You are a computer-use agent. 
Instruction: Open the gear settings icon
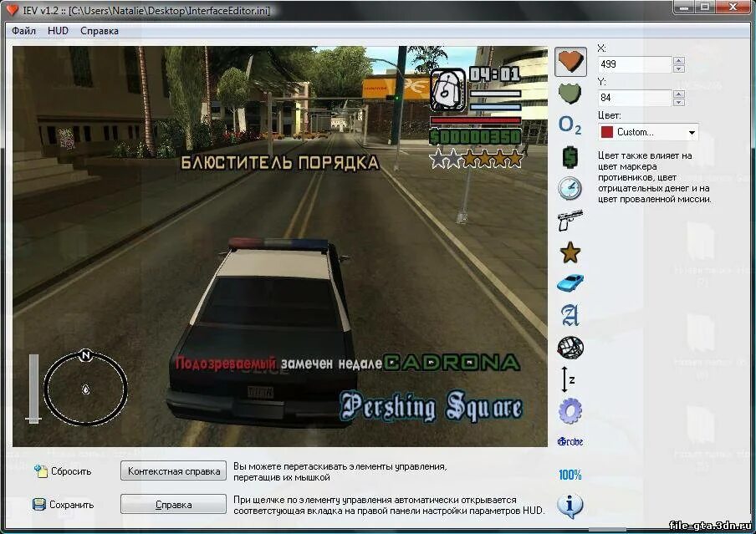(x=570, y=410)
